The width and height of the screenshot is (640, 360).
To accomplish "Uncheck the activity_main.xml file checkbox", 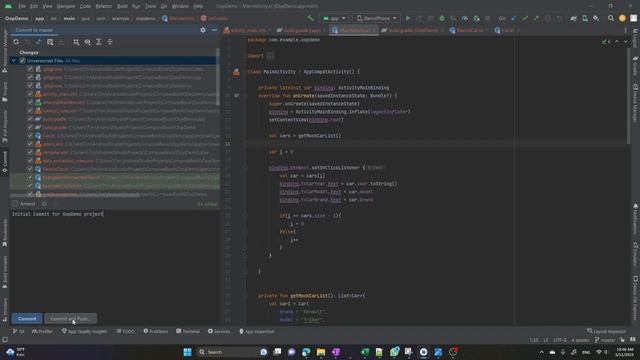I will point(30,94).
